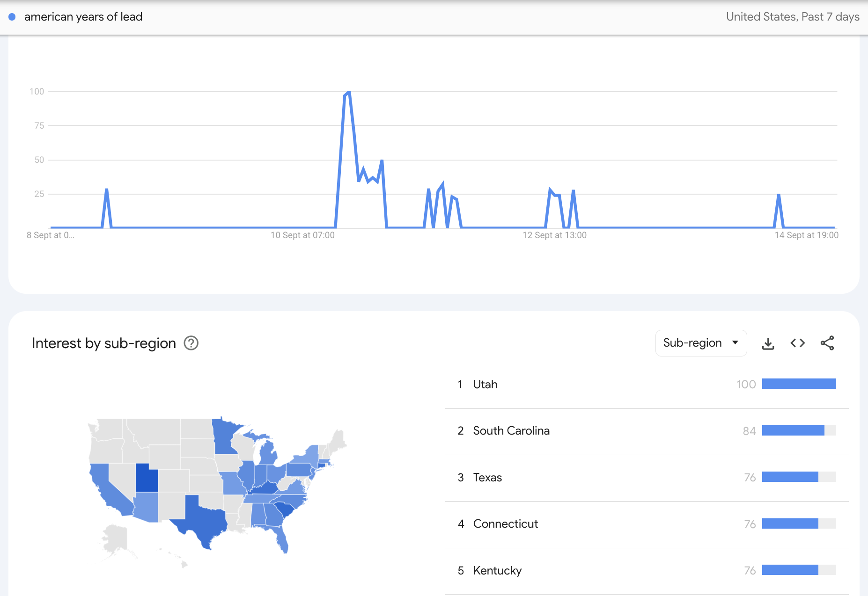Screen dimensions: 868x596
Task: Click the Sub-region dropdown arrow
Action: pos(735,343)
